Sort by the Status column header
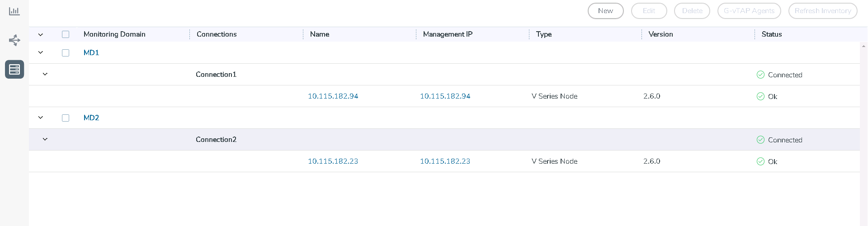Screen dimensions: 868x226 click(x=772, y=34)
